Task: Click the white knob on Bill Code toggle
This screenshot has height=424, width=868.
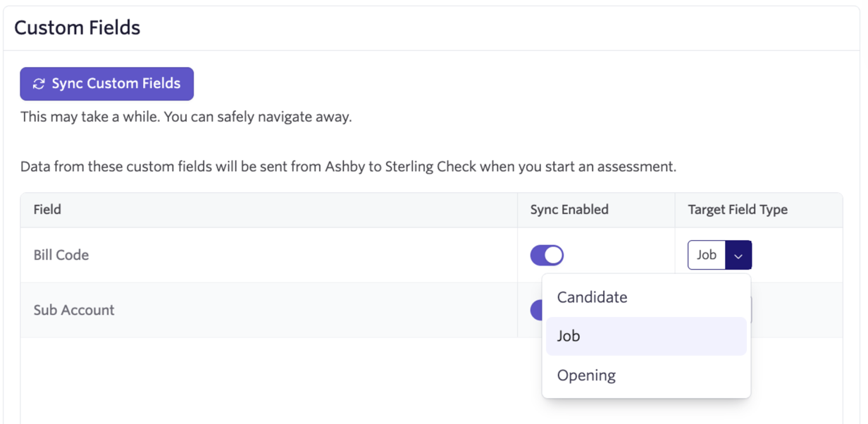Action: (554, 255)
